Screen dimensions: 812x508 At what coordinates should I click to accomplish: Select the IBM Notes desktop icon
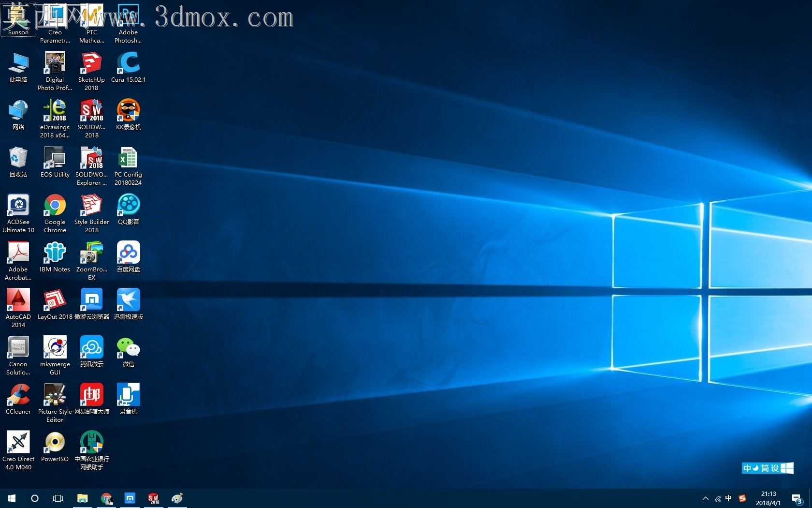(55, 257)
